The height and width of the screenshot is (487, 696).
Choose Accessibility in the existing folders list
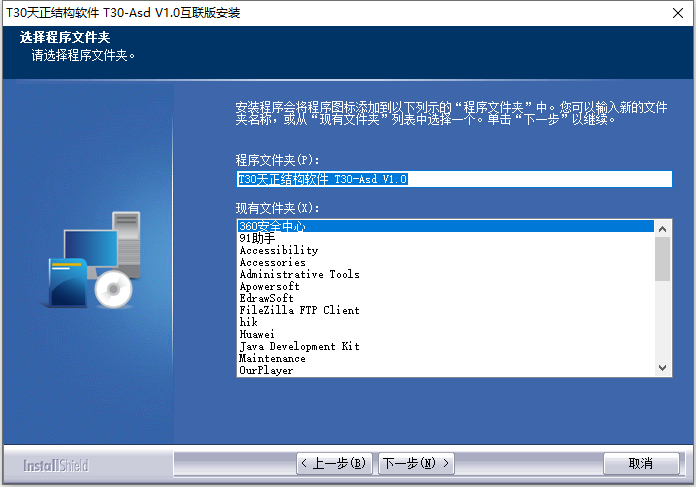(x=446, y=250)
